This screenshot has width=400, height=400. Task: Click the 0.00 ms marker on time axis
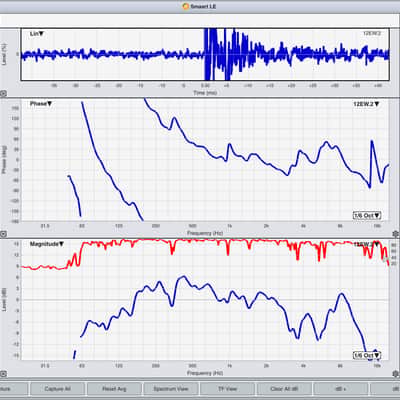pos(205,86)
